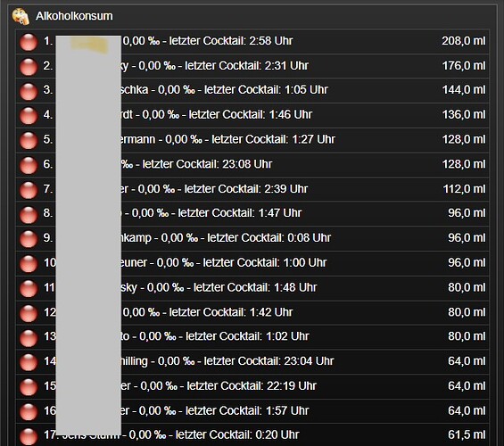Click the red ball icon in row 6
Viewport: 504px width, 446px height.
pyautogui.click(x=29, y=165)
